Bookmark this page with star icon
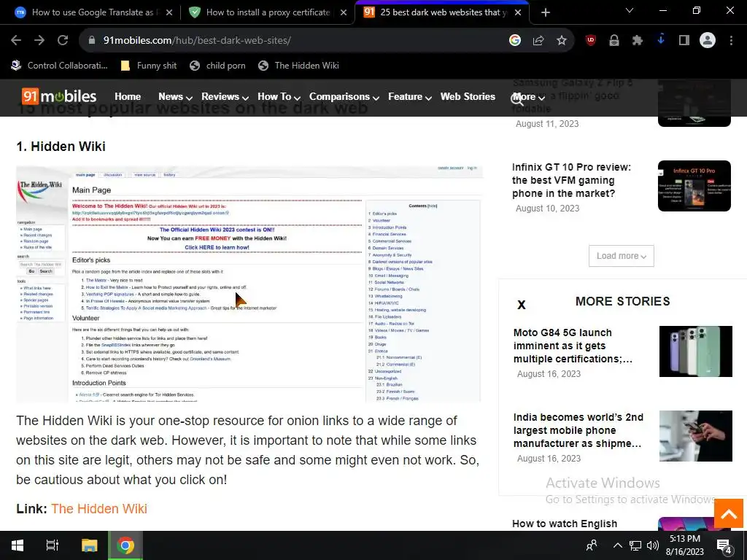Image resolution: width=747 pixels, height=560 pixels. [562, 41]
